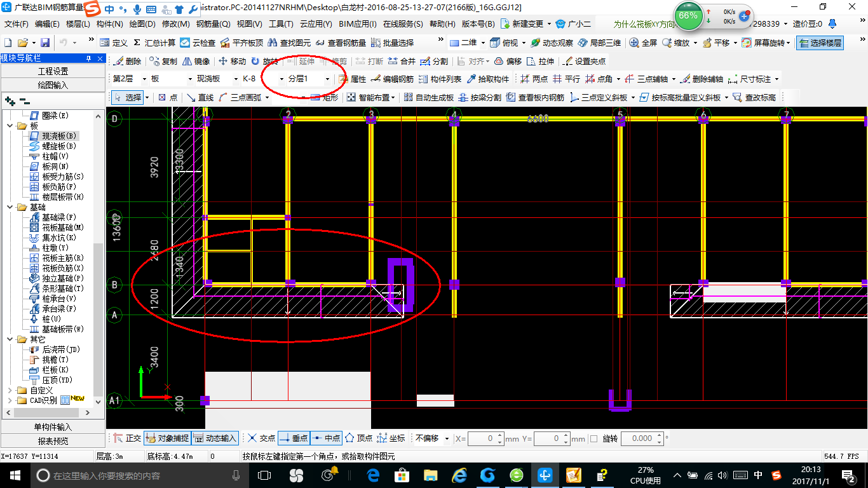Toggle 顶点 vertex snap

[x=358, y=438]
